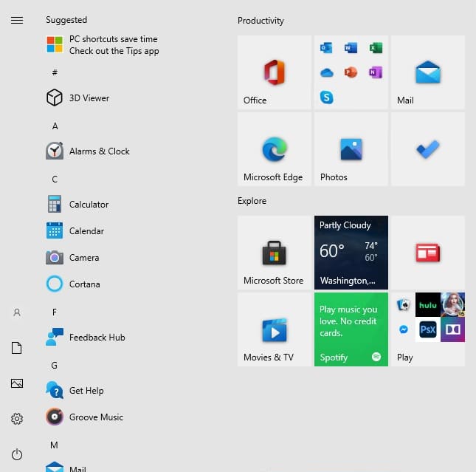Image resolution: width=476 pixels, height=472 pixels.
Task: Open the Mail tile in Productivity
Action: tap(428, 72)
